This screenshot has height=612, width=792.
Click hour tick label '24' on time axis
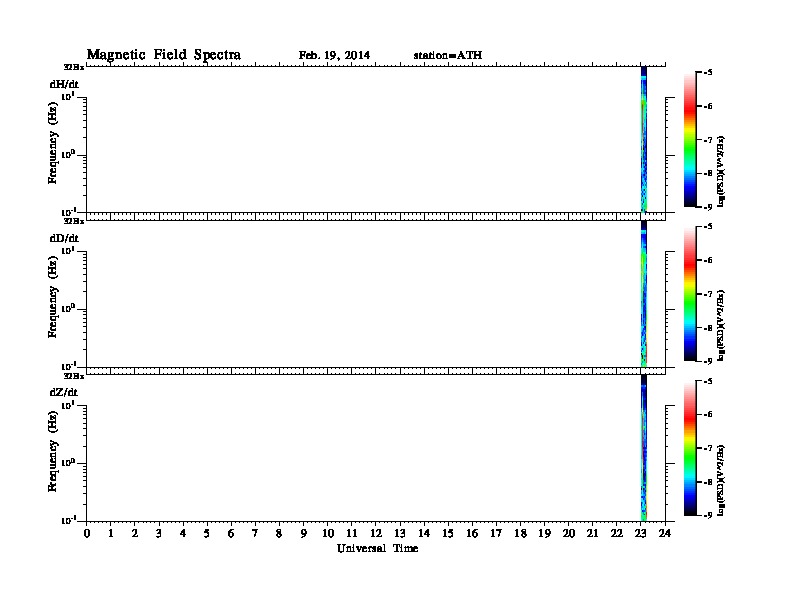point(665,533)
